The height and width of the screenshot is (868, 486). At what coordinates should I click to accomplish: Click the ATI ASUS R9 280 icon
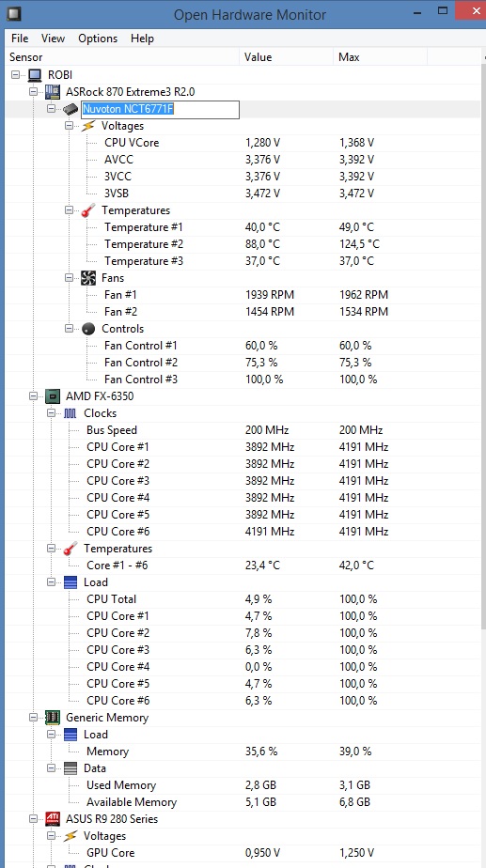[x=53, y=819]
